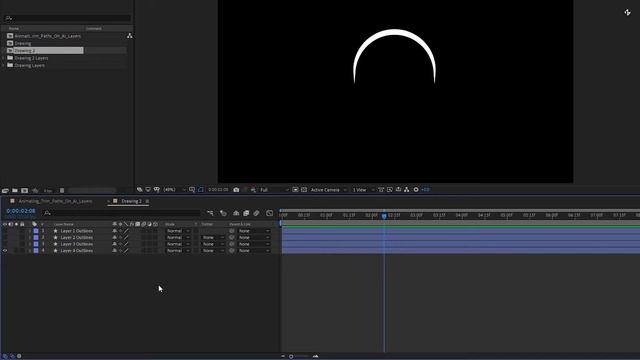Click the grid and guide options icon
640x360 pixels.
click(x=192, y=190)
